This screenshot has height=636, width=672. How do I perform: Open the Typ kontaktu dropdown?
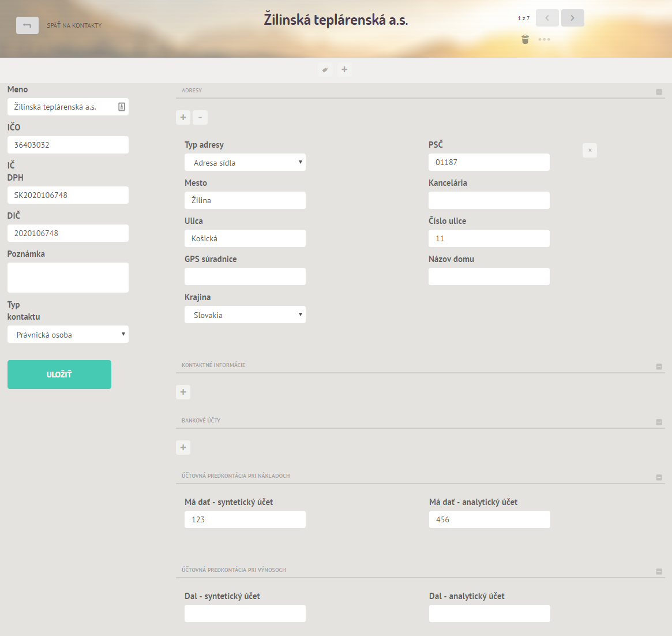(68, 335)
